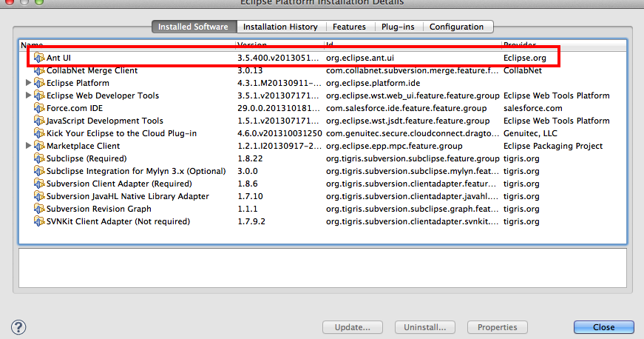The image size is (644, 339).
Task: Click the SVNKit Client Adapter icon
Action: point(39,221)
